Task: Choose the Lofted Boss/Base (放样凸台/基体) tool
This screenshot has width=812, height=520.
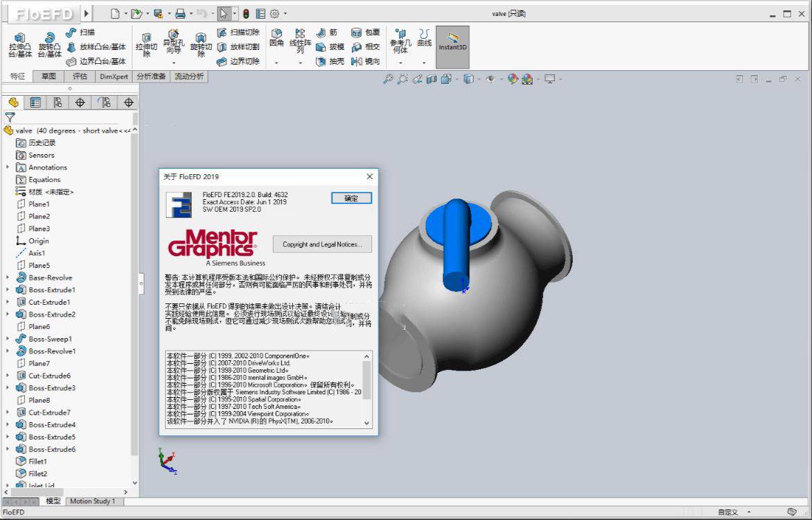Action: click(97, 47)
